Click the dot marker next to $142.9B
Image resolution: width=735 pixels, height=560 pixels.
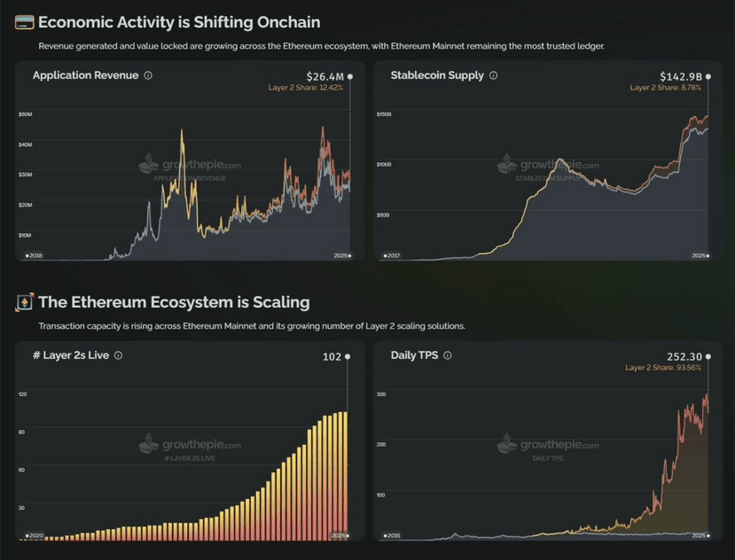coord(708,76)
